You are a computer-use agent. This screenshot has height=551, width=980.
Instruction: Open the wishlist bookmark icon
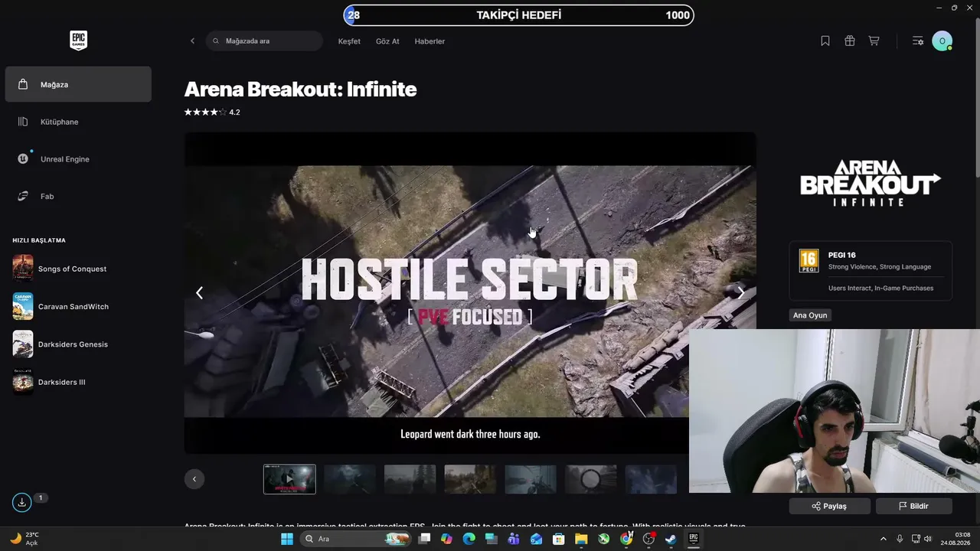[825, 41]
